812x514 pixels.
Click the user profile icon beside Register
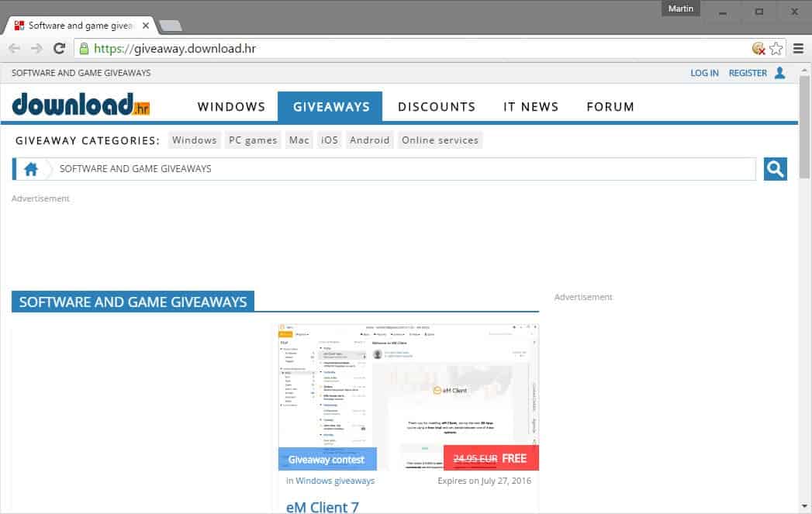pyautogui.click(x=779, y=73)
